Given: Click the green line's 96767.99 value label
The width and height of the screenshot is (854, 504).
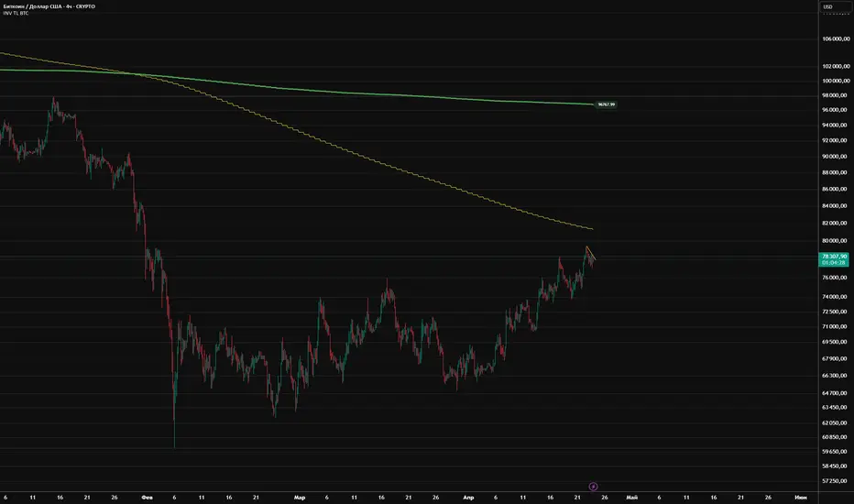Looking at the screenshot, I should tap(607, 104).
